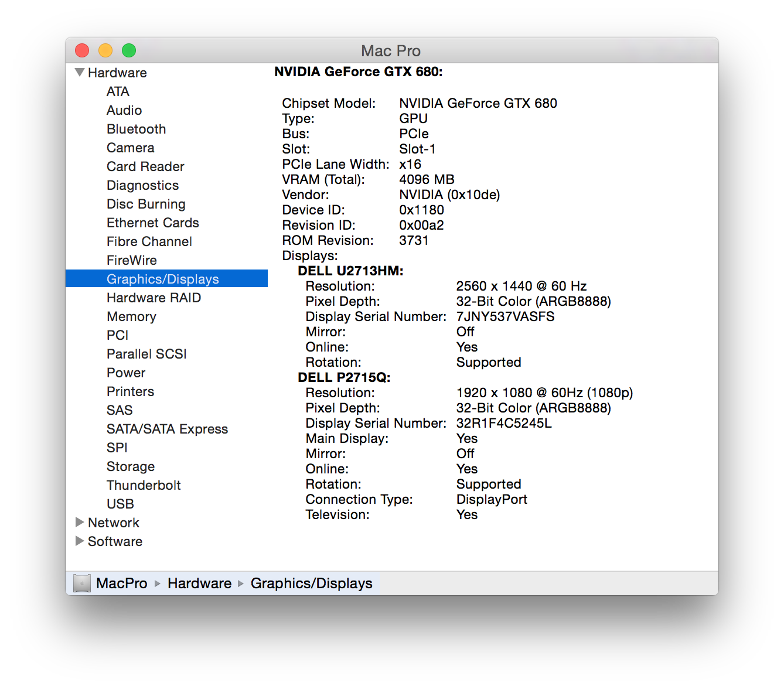Close the Mac Pro window
Image resolution: width=784 pixels, height=689 pixels.
pyautogui.click(x=82, y=50)
